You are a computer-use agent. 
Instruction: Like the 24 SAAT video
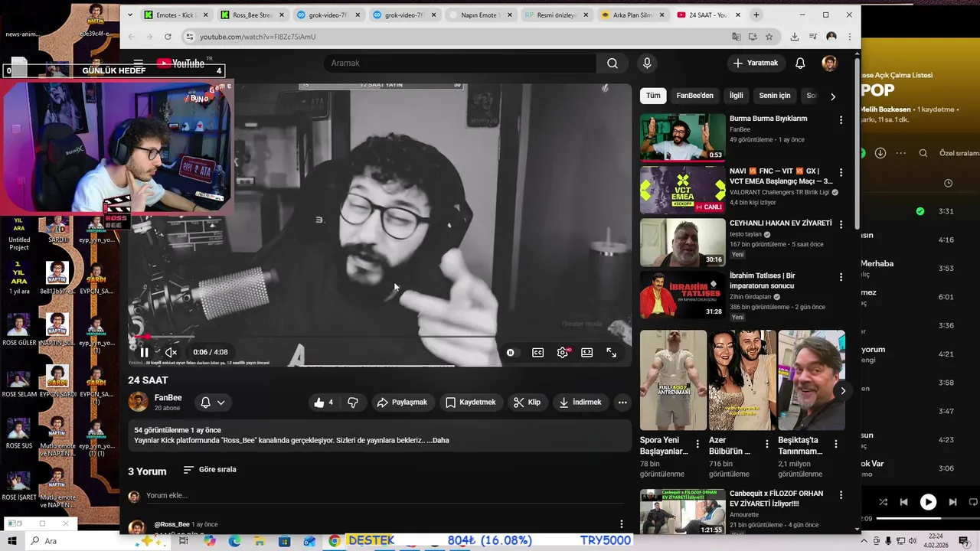coord(325,403)
